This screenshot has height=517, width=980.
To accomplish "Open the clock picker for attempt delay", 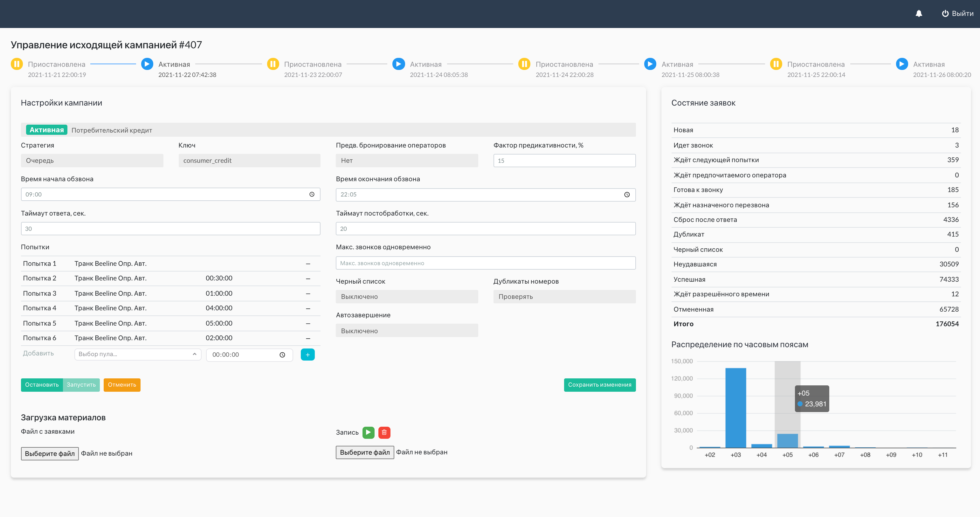I will click(282, 355).
